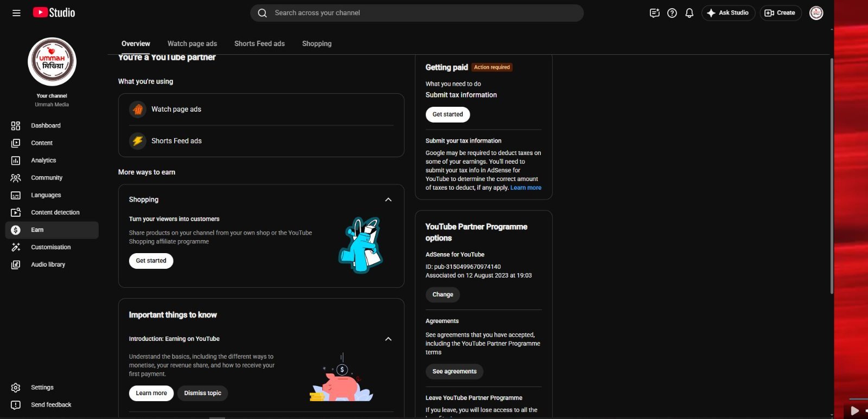This screenshot has width=868, height=419.
Task: Click Change for AdSense account
Action: coord(443,294)
